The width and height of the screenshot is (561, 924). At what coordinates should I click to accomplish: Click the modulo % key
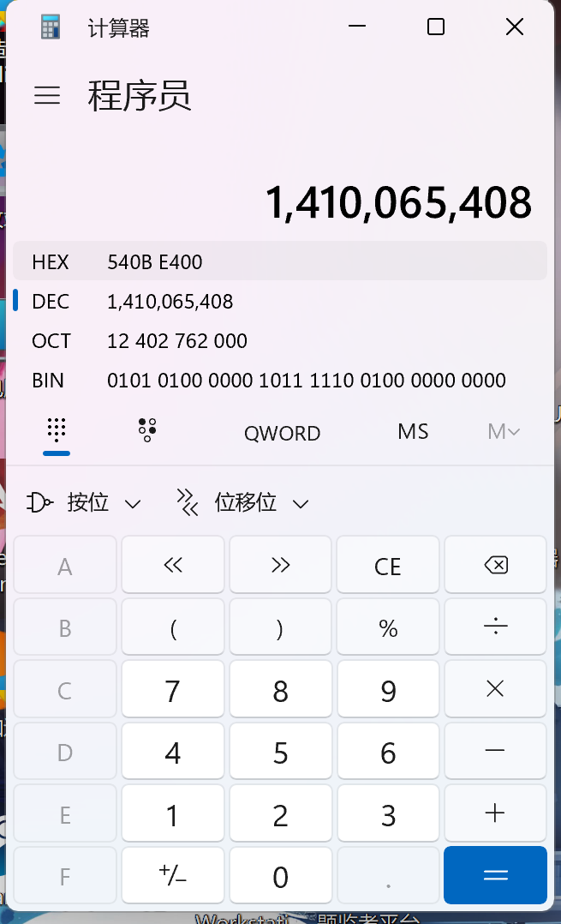(388, 628)
